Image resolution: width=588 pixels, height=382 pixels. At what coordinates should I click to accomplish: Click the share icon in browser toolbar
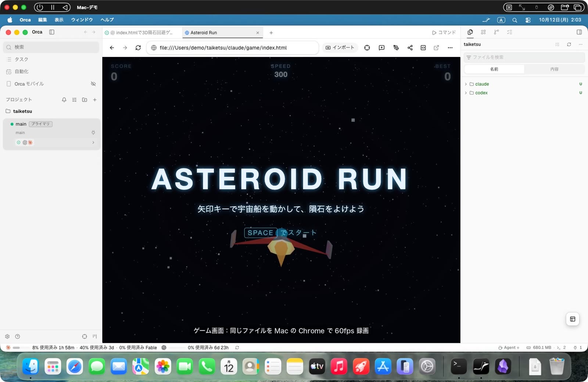[x=410, y=48]
